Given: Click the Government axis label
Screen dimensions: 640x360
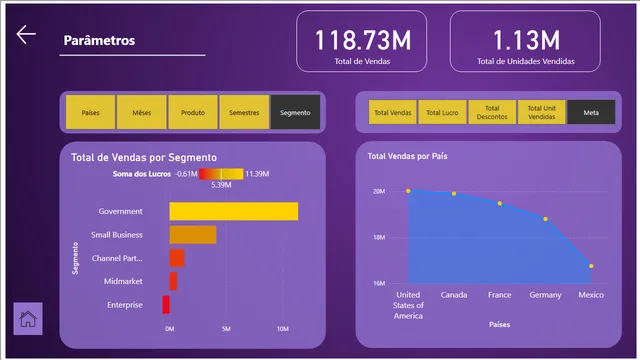Looking at the screenshot, I should pos(120,211).
